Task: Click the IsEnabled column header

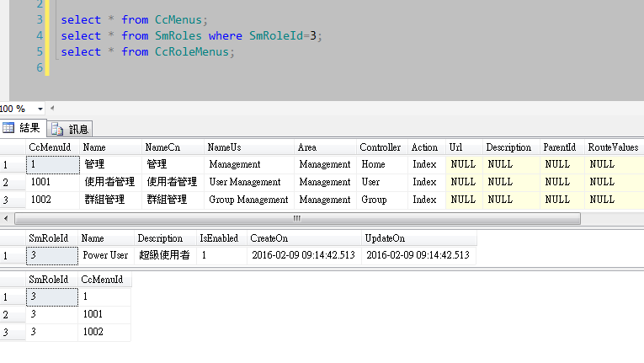Action: (x=221, y=238)
